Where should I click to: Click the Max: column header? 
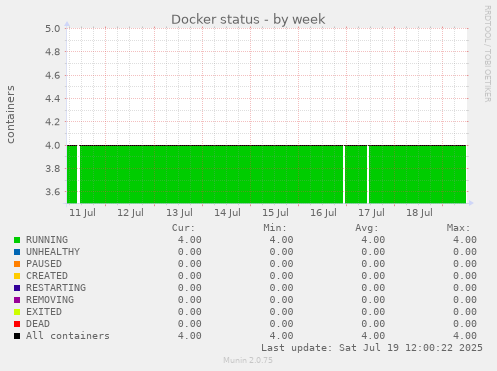[458, 228]
